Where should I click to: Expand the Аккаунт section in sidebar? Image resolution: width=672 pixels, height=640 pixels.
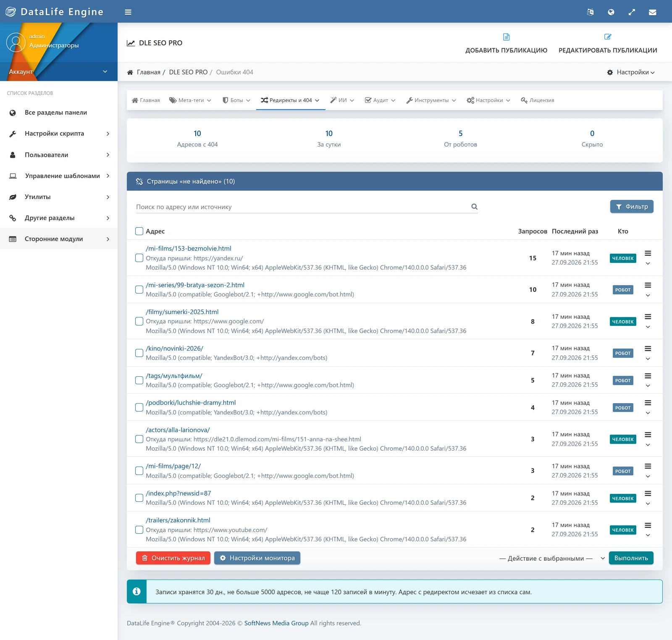pyautogui.click(x=59, y=72)
